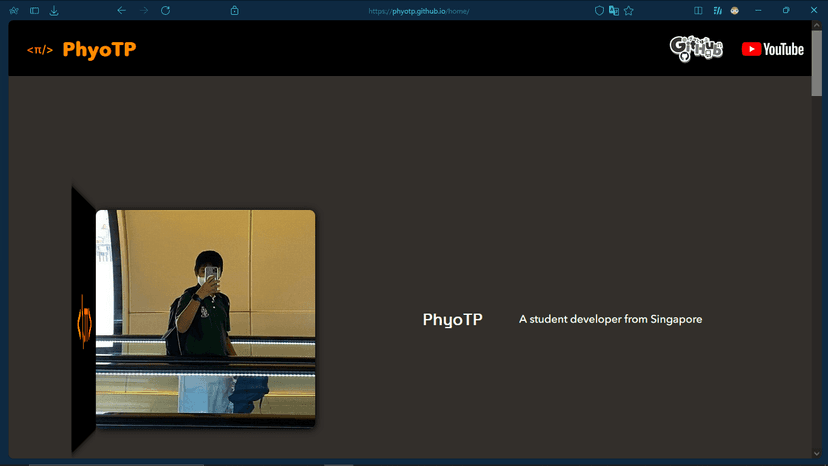Click the PhyoTP name heading
828x466 pixels.
tap(452, 320)
